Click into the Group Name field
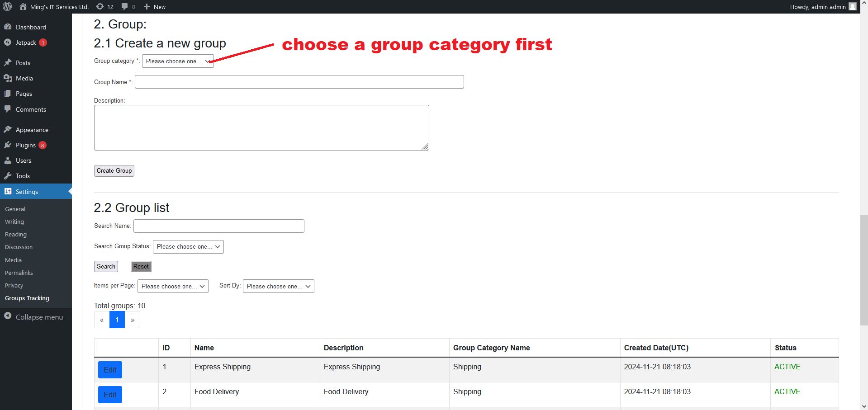Screen dimensions: 868x410 299,82
